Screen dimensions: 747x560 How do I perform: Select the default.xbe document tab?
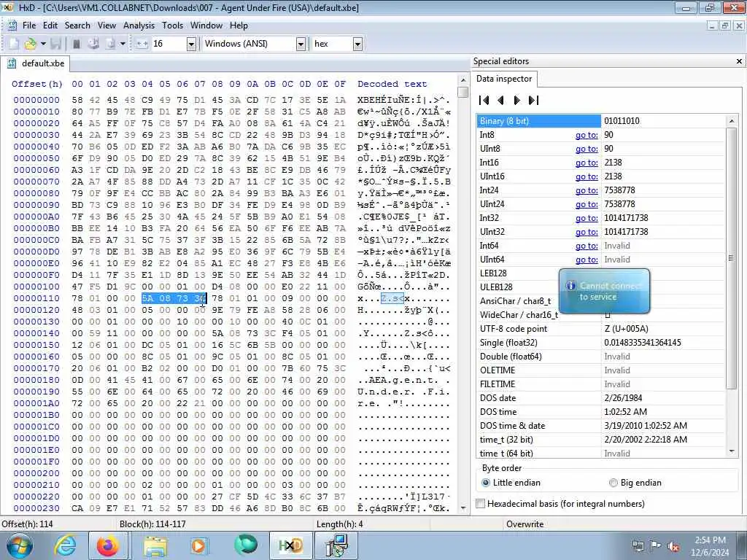coord(36,63)
